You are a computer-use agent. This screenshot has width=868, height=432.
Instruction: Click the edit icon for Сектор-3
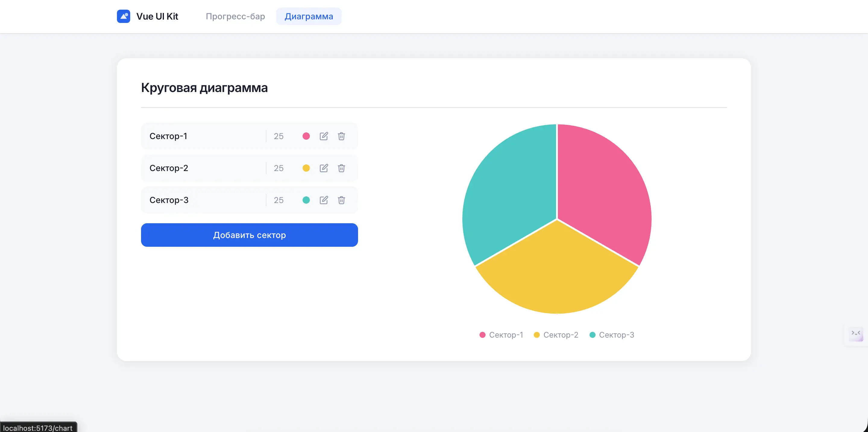[324, 200]
